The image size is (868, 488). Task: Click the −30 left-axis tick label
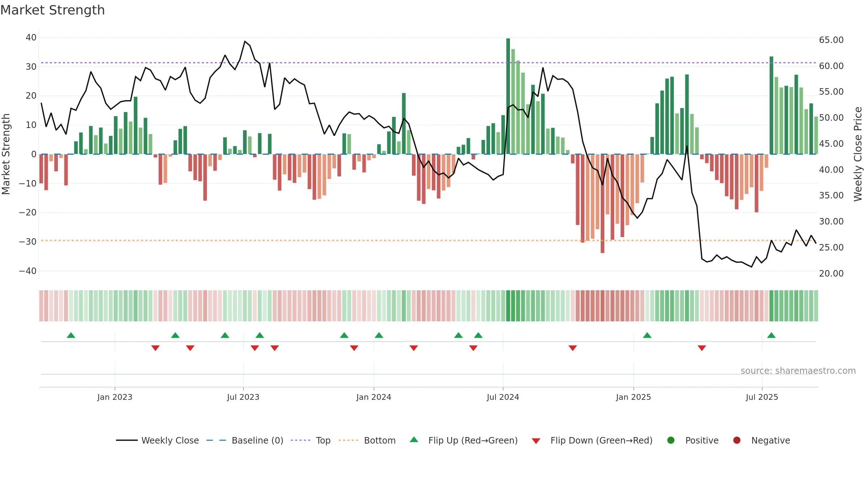(28, 241)
